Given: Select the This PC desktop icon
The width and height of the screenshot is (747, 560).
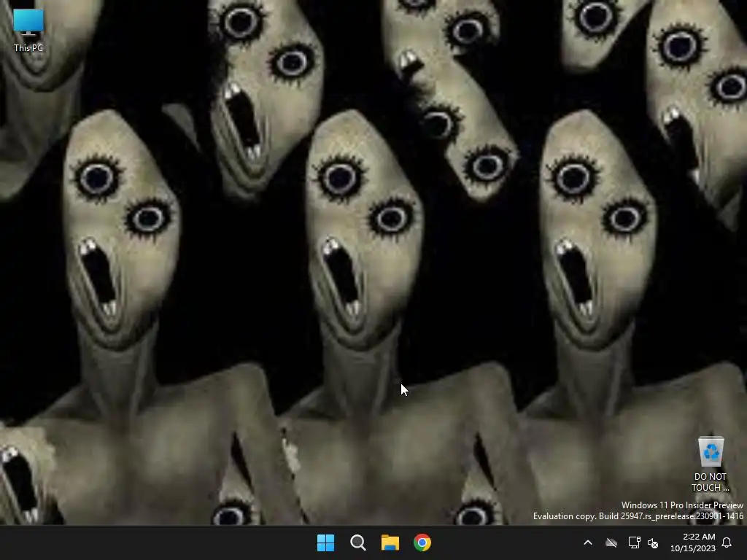Looking at the screenshot, I should [28, 29].
